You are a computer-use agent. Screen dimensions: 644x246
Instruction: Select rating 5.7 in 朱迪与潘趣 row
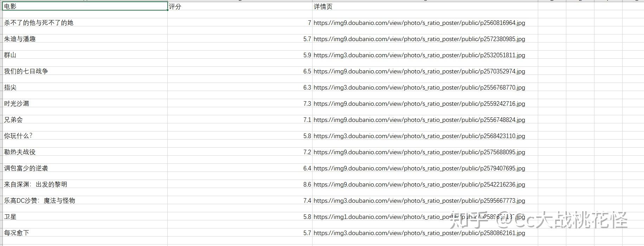pyautogui.click(x=240, y=39)
